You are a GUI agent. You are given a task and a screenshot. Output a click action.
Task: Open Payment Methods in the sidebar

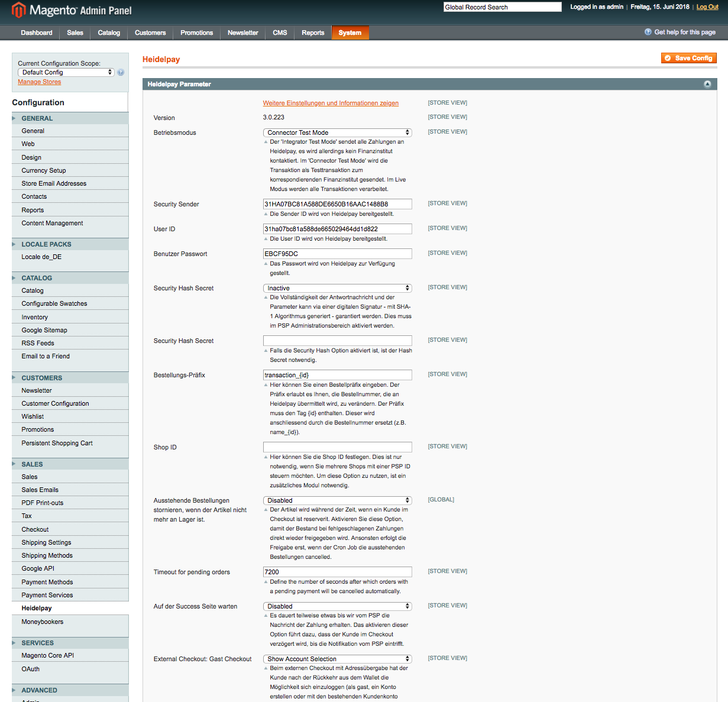click(x=70, y=582)
